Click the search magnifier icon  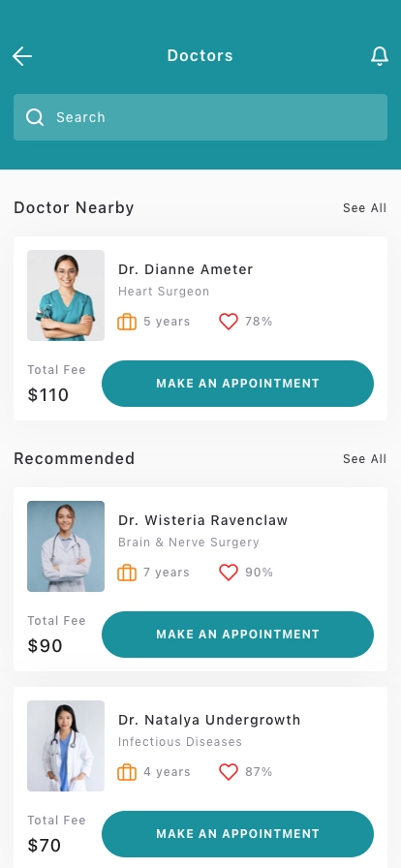(x=35, y=117)
